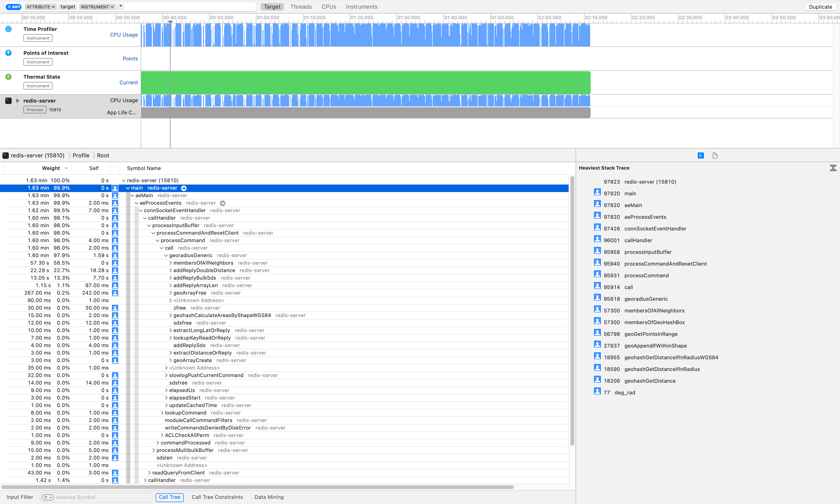Image resolution: width=840 pixels, height=504 pixels.
Task: Expand addReplyBulkSds tree row
Action: tap(171, 278)
